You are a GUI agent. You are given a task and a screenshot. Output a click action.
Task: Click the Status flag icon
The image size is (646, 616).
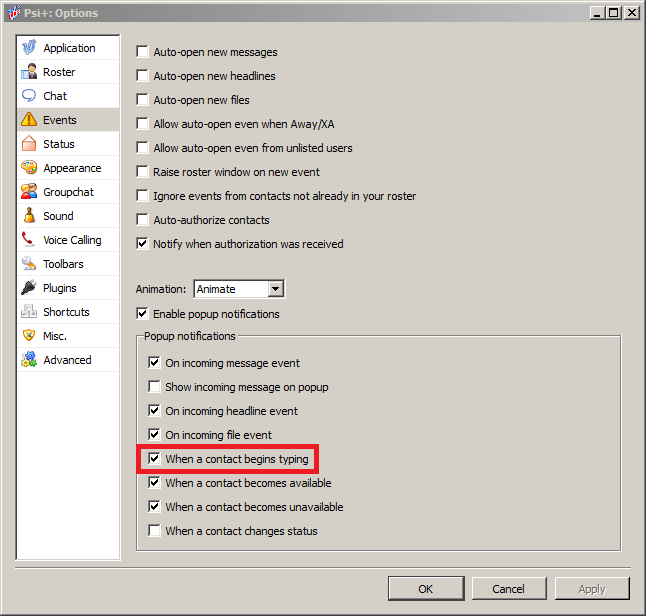pos(29,144)
